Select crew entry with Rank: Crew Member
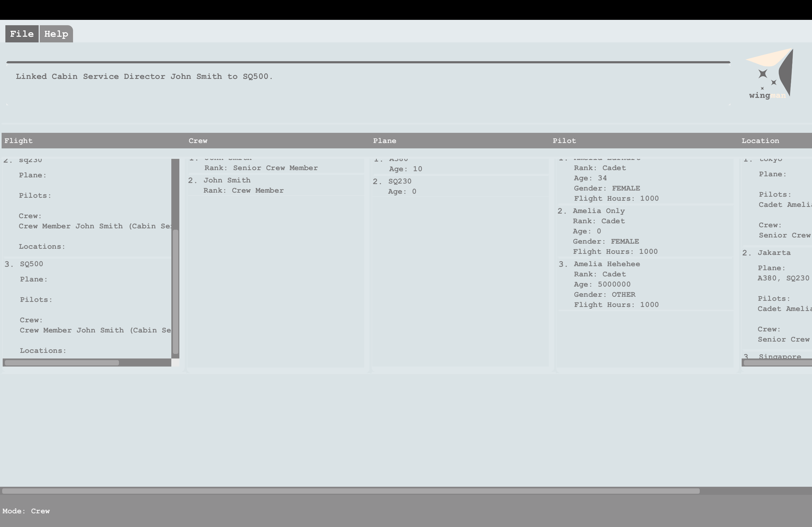This screenshot has width=812, height=527. tap(276, 185)
